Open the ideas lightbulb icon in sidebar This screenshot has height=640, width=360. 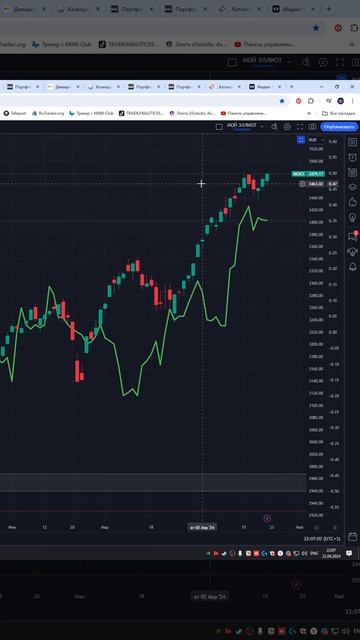(352, 217)
